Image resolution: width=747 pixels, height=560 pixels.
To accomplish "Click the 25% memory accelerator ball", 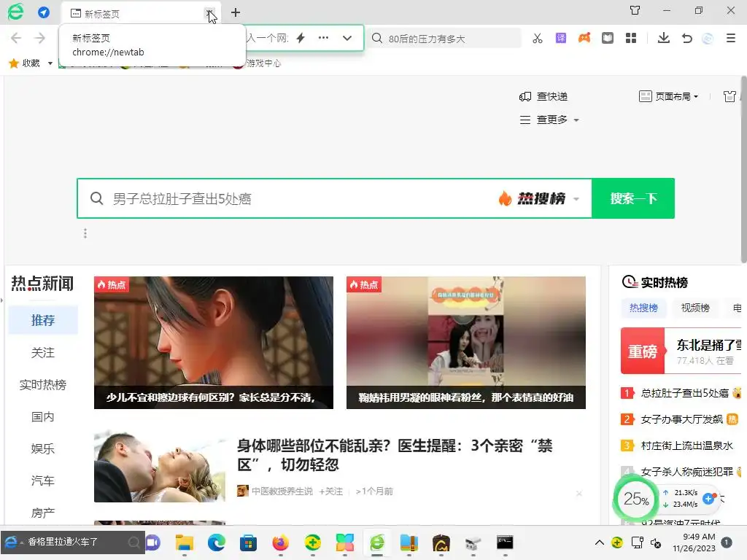I will (x=636, y=499).
